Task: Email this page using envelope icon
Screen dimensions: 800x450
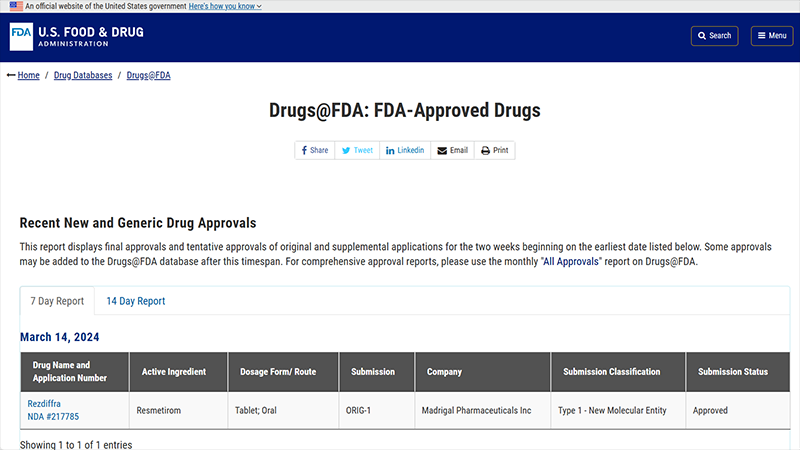Action: [x=452, y=150]
